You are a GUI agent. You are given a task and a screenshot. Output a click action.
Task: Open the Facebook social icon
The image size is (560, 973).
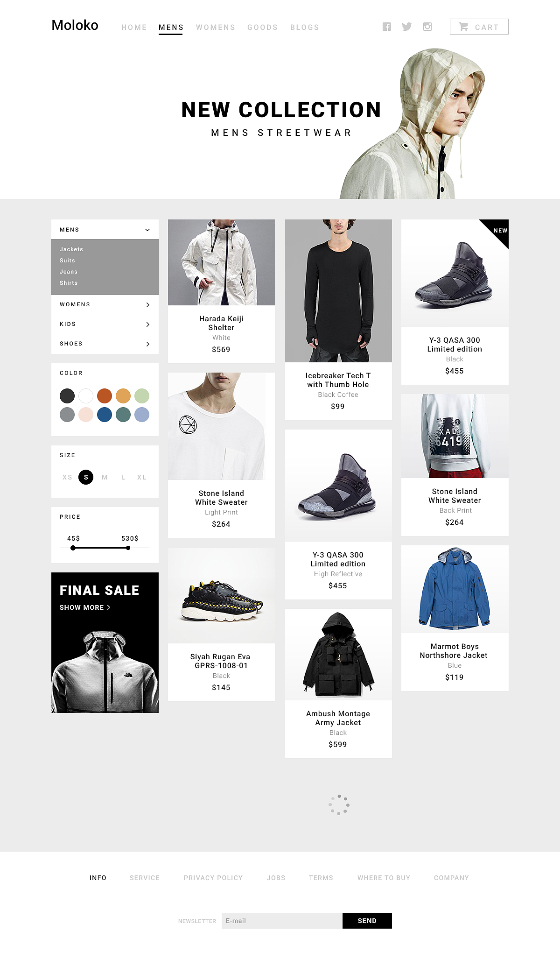[x=387, y=27]
